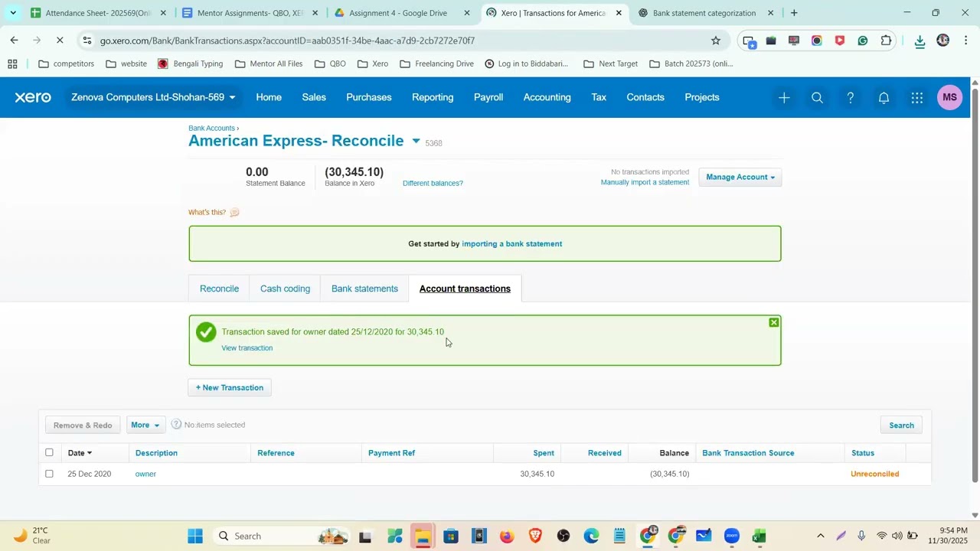The height and width of the screenshot is (551, 980).
Task: Click the help icon beside No items selected
Action: pos(176,425)
